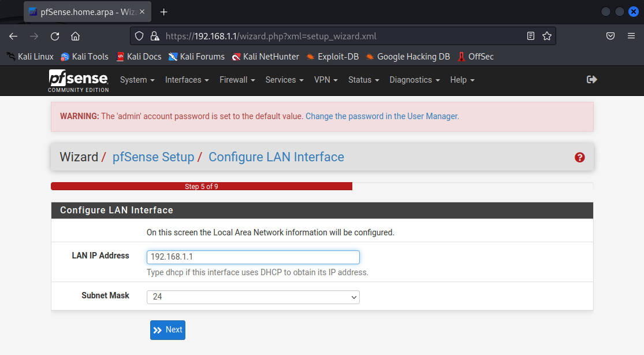Viewport: 644px width, 355px height.
Task: Focus the LAN IP Address field
Action: coord(253,257)
